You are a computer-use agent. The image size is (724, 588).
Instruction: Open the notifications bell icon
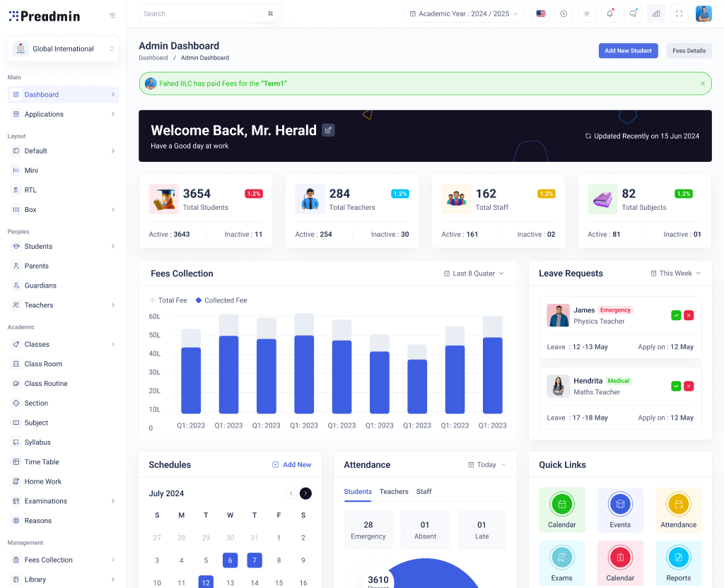pyautogui.click(x=609, y=13)
